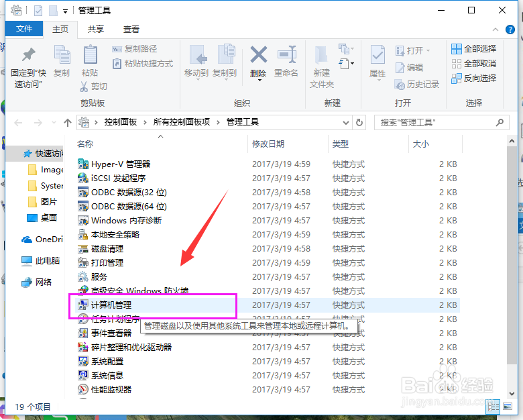Open the File tab
This screenshot has width=523, height=420.
[x=24, y=29]
